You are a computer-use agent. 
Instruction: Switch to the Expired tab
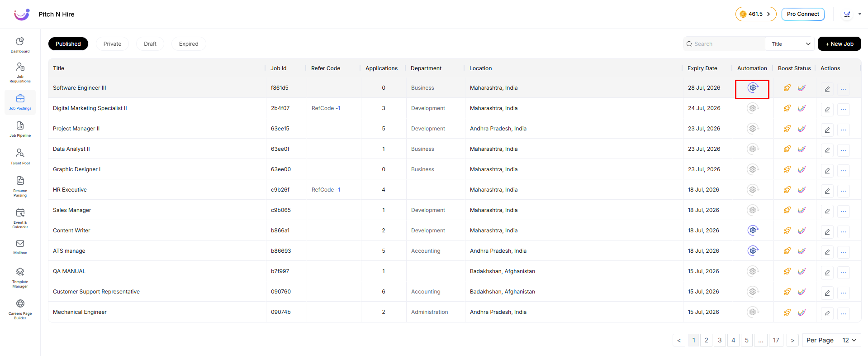coord(189,44)
